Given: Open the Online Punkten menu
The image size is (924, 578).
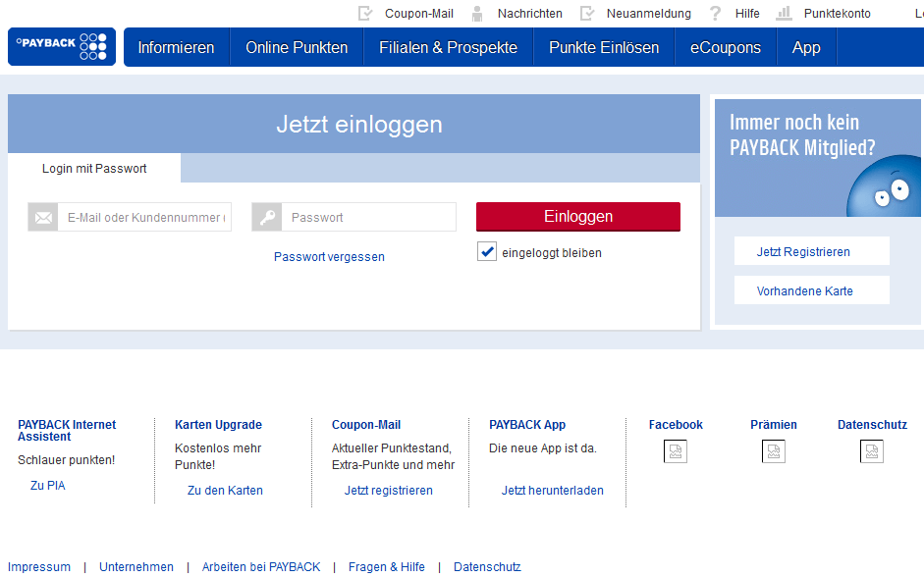Looking at the screenshot, I should click(297, 47).
